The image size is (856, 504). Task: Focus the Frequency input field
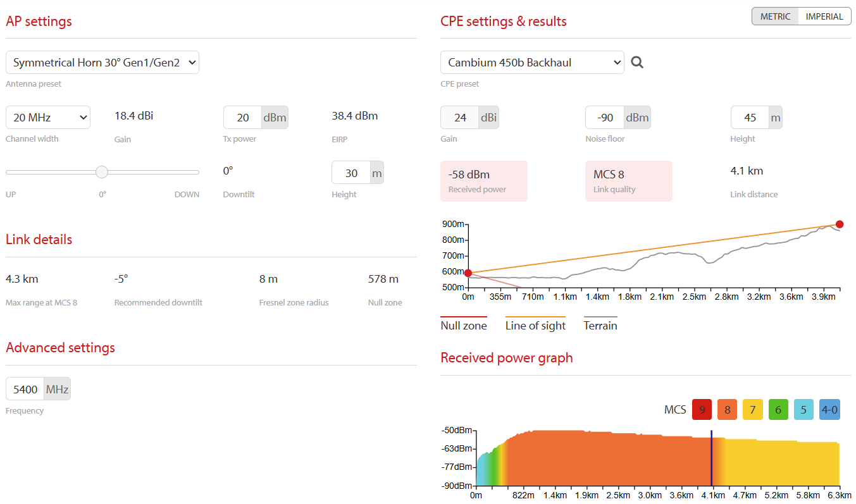coord(25,389)
